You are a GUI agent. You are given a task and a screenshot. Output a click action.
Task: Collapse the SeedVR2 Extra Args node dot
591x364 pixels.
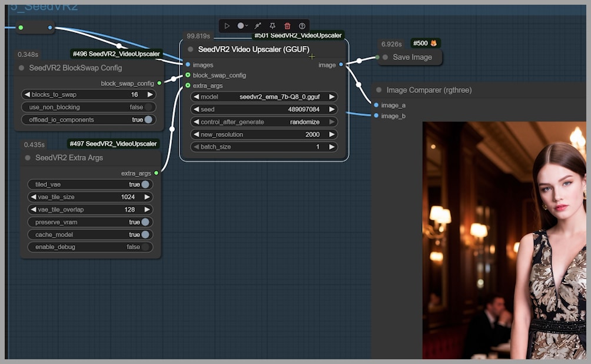pos(28,158)
